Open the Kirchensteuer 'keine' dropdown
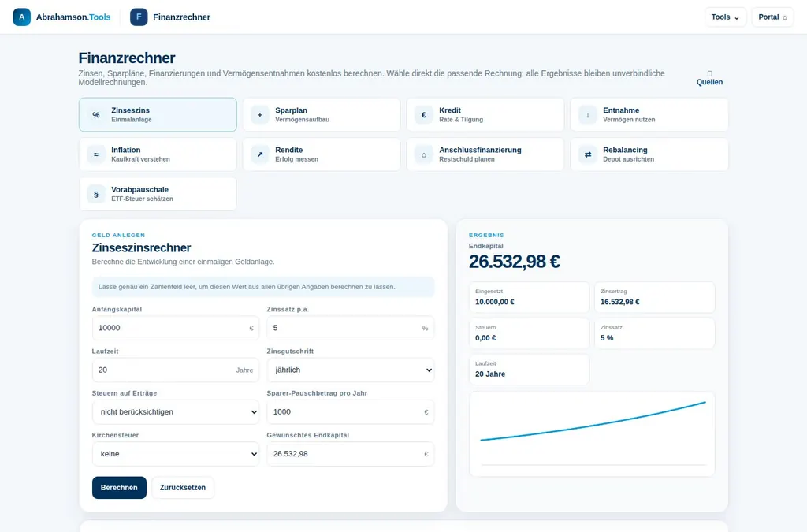 (x=176, y=454)
